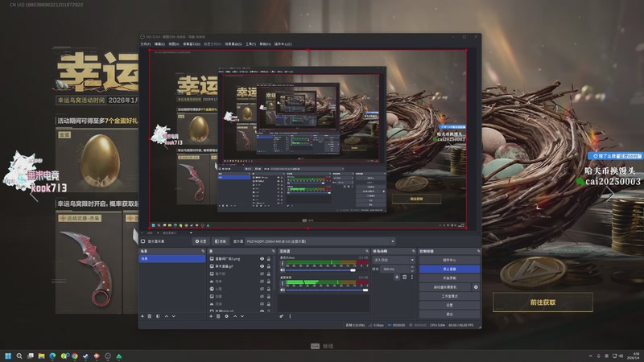Image resolution: width=644 pixels, height=362 pixels.
Task: Mute the 麦克风/Aux channel speaker icon
Action: [283, 270]
